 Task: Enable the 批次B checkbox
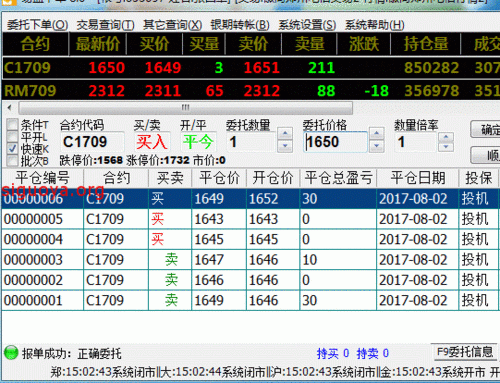12,161
